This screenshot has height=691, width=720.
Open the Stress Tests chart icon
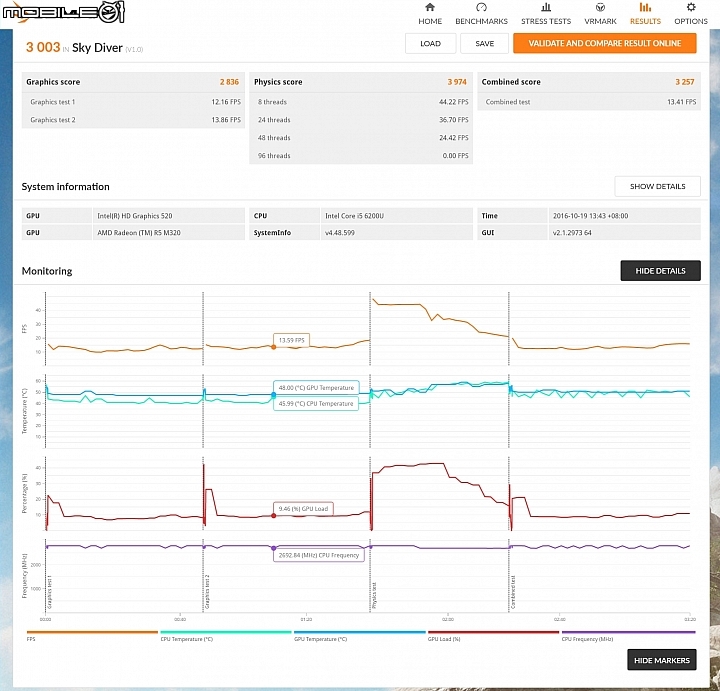click(546, 7)
